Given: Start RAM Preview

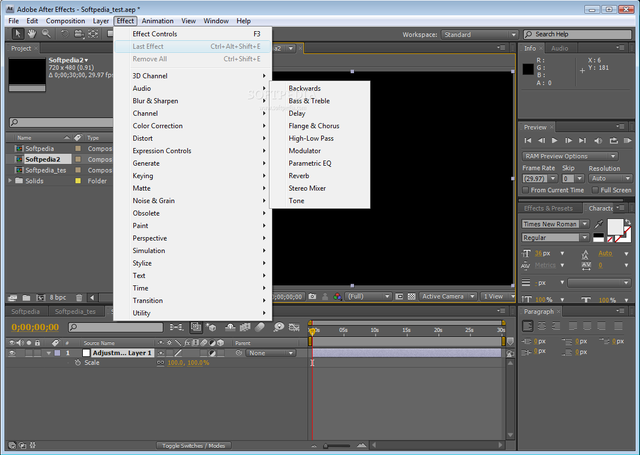Looking at the screenshot, I should point(627,140).
